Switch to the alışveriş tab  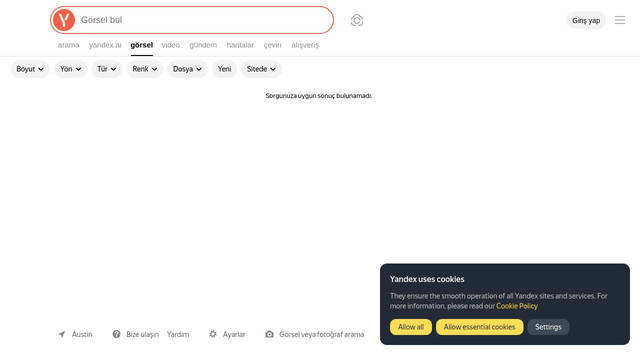[305, 45]
